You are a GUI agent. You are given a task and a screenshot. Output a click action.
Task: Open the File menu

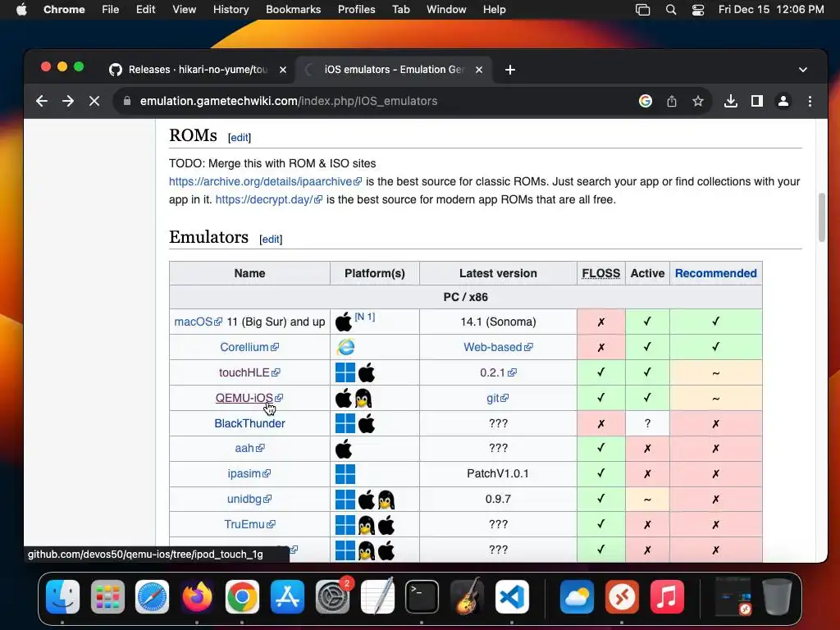(111, 9)
